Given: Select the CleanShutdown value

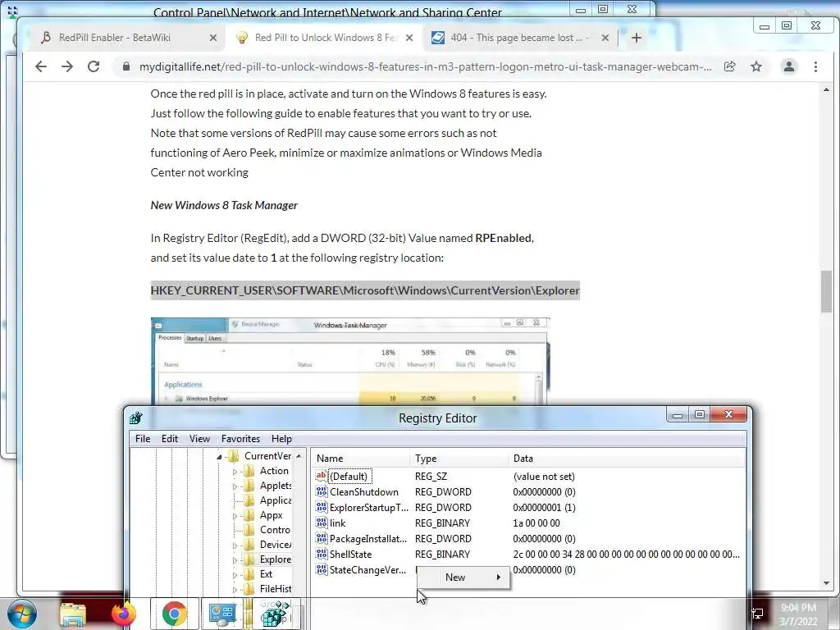Looking at the screenshot, I should click(x=363, y=492).
